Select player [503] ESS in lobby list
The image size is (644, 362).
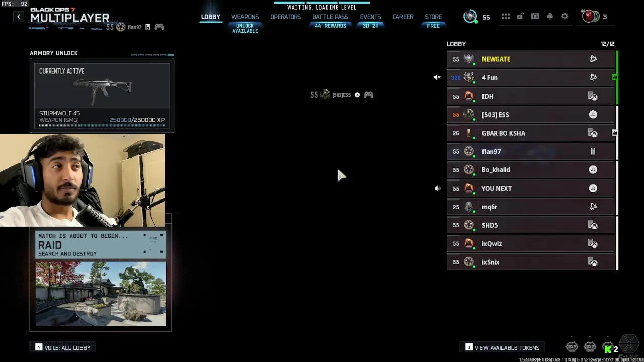pyautogui.click(x=531, y=115)
